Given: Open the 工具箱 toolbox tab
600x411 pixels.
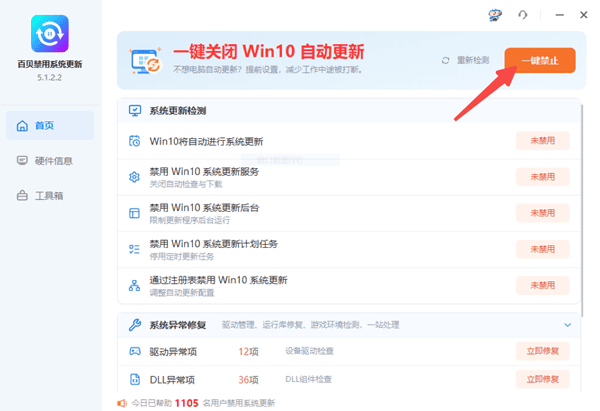Looking at the screenshot, I should 50,196.
